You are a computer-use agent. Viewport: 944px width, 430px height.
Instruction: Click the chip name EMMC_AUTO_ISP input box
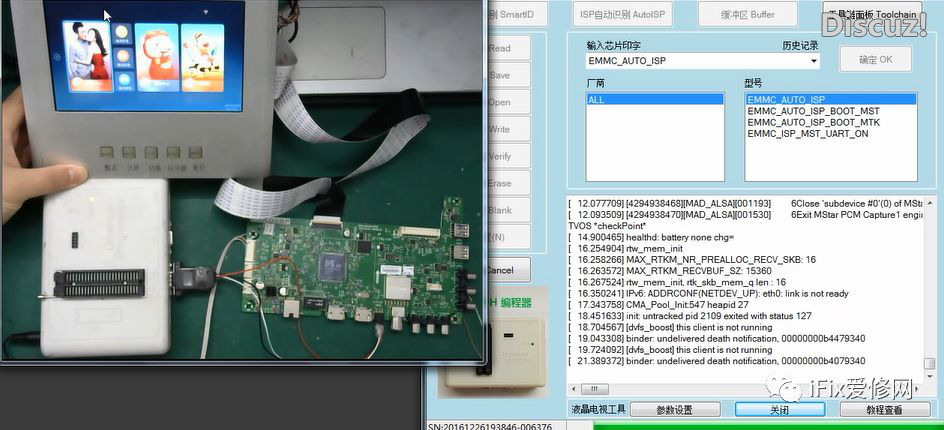(x=698, y=61)
